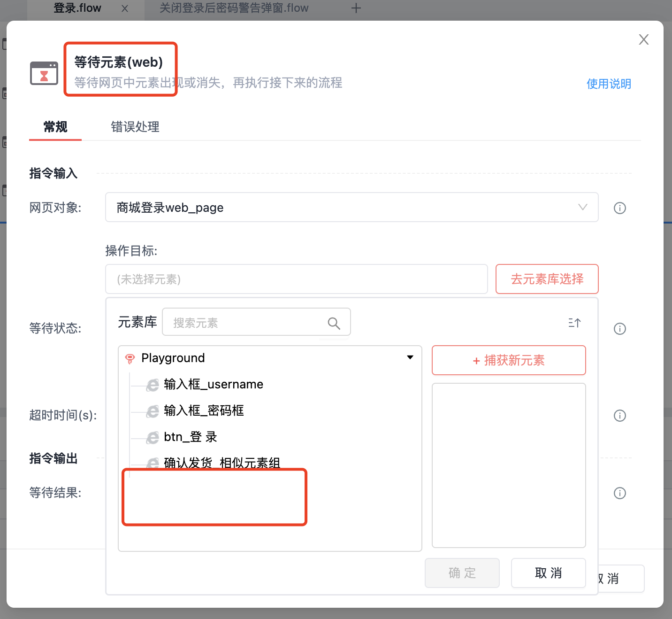Screen dimensions: 672x619
Task: Close the 等待元素(web) dialog
Action: click(x=643, y=40)
